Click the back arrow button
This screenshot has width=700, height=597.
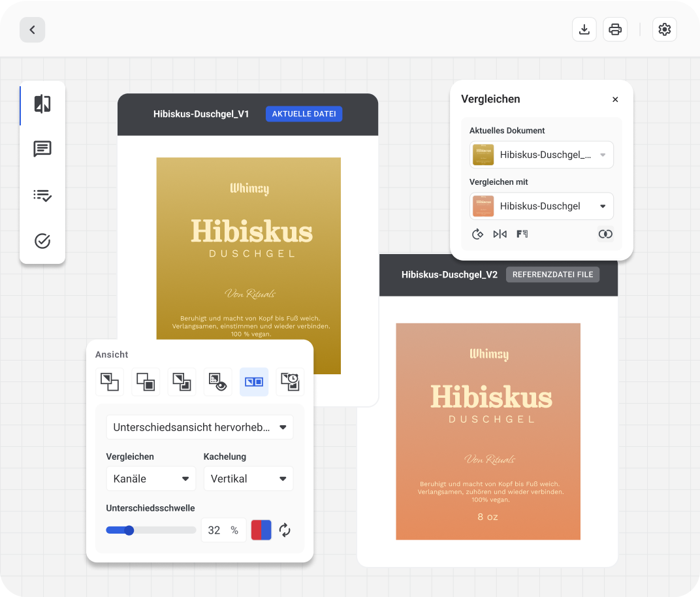(x=32, y=30)
